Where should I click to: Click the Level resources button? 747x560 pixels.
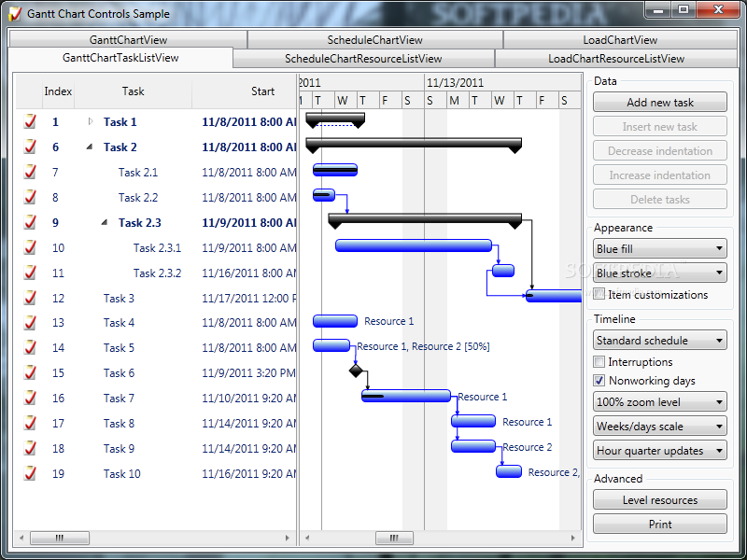(660, 499)
